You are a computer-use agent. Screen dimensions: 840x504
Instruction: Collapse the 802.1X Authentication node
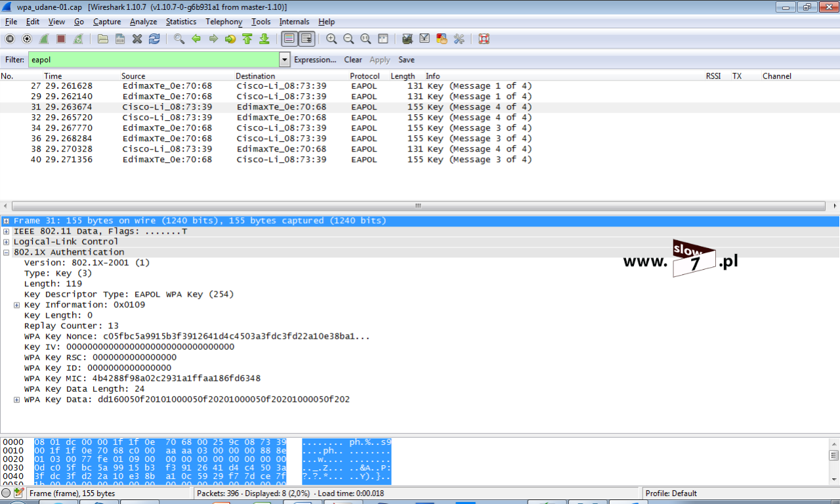(6, 253)
